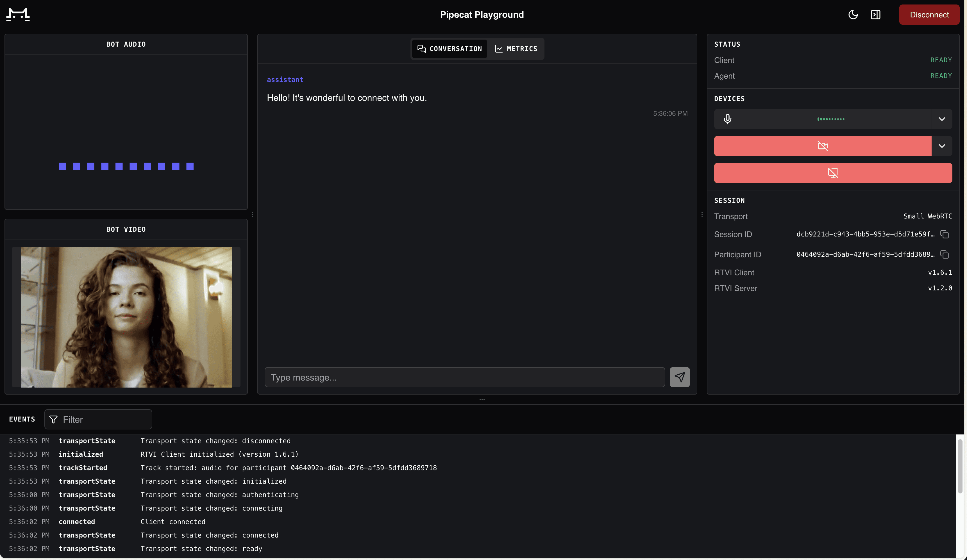The image size is (967, 560).
Task: Open the microphone selection dropdown
Action: [x=942, y=119]
